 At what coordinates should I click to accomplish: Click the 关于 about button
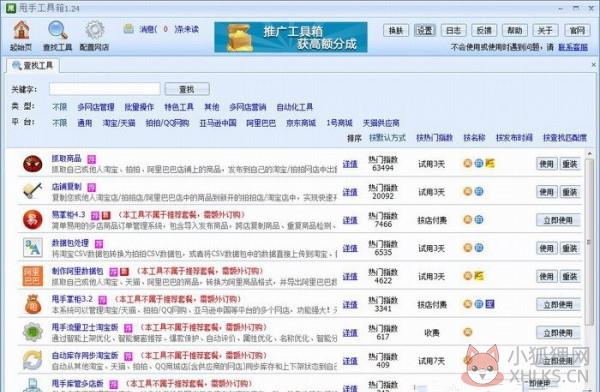(x=545, y=30)
